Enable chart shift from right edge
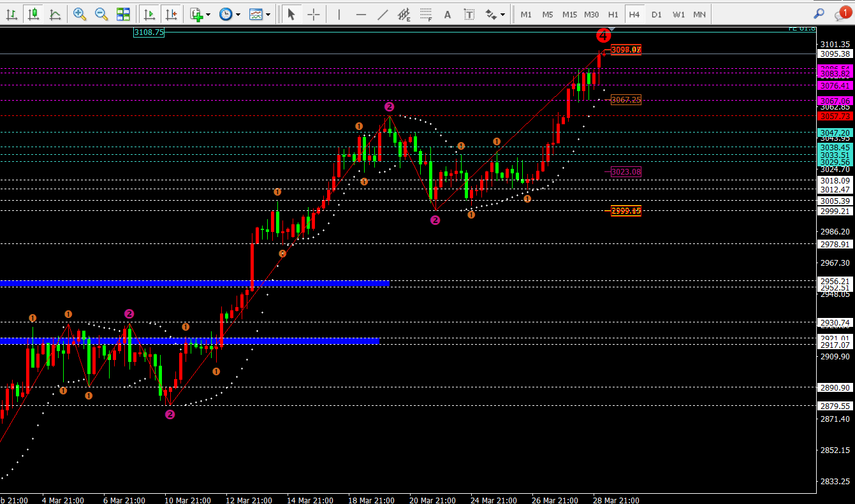The image size is (855, 504). pos(170,14)
